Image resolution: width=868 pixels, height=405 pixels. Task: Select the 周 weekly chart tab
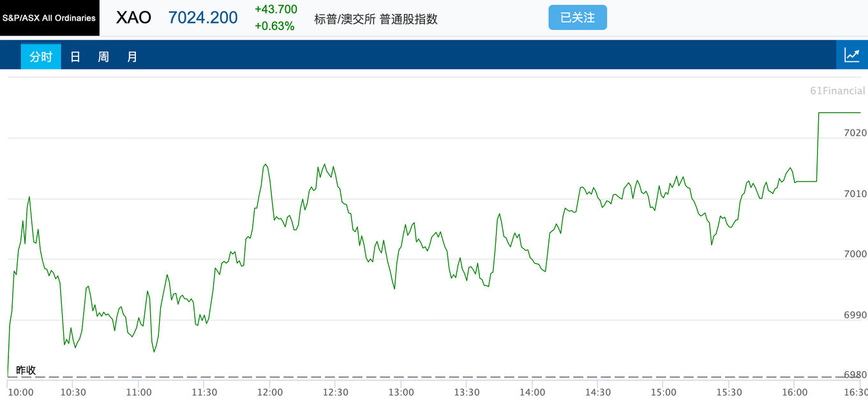pyautogui.click(x=103, y=57)
